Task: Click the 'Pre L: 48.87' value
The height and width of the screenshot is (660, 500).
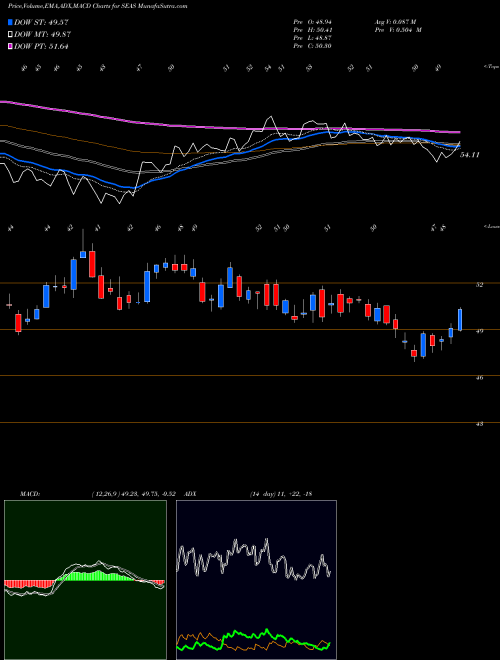Action: pos(313,38)
